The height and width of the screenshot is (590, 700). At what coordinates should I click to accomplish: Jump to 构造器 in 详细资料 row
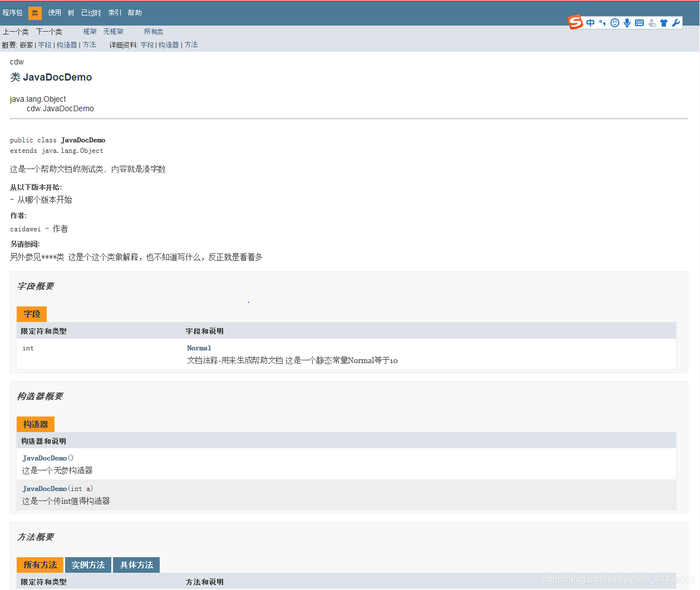coord(169,45)
